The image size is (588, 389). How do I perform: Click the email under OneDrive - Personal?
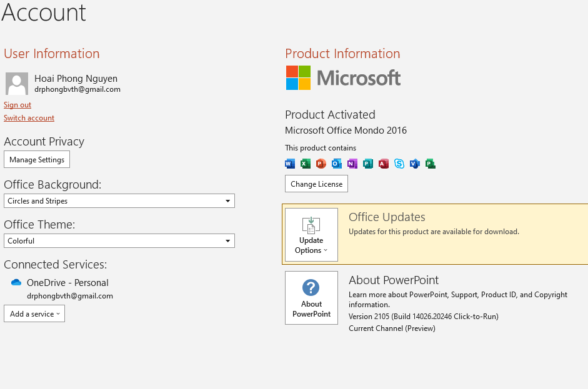click(70, 296)
